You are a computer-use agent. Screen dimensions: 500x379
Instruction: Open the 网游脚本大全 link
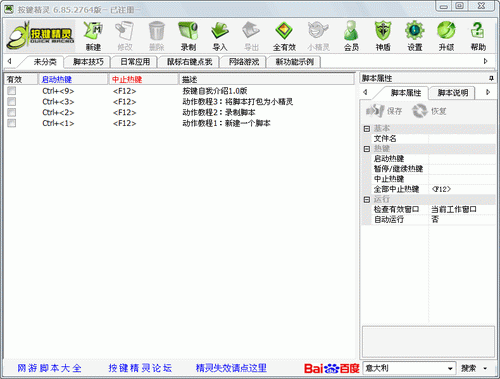pos(49,368)
